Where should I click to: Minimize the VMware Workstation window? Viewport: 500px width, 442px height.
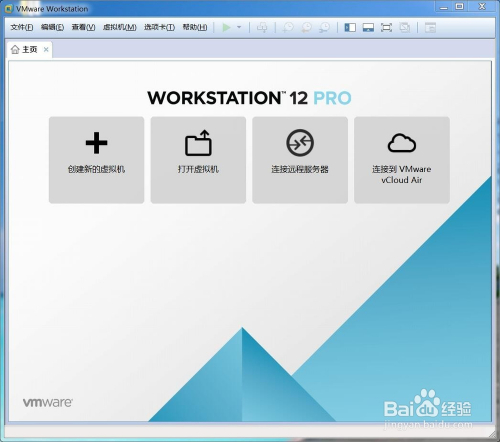click(444, 7)
